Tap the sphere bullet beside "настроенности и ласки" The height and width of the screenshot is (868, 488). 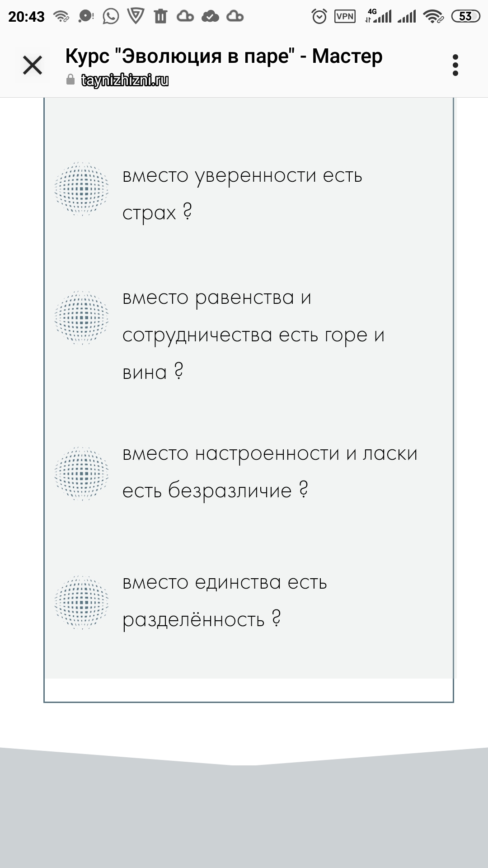point(82,473)
